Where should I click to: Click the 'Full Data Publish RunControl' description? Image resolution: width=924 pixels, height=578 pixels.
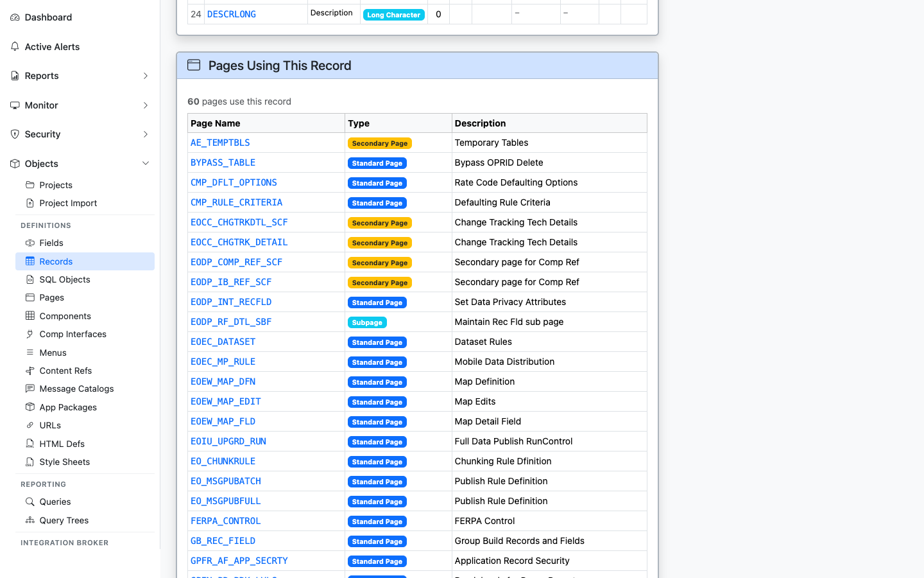[x=513, y=441]
